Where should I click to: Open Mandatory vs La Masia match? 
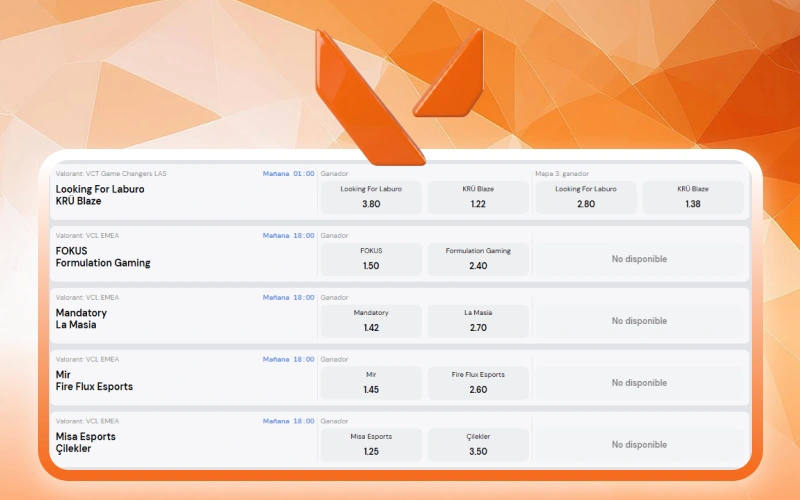[81, 318]
